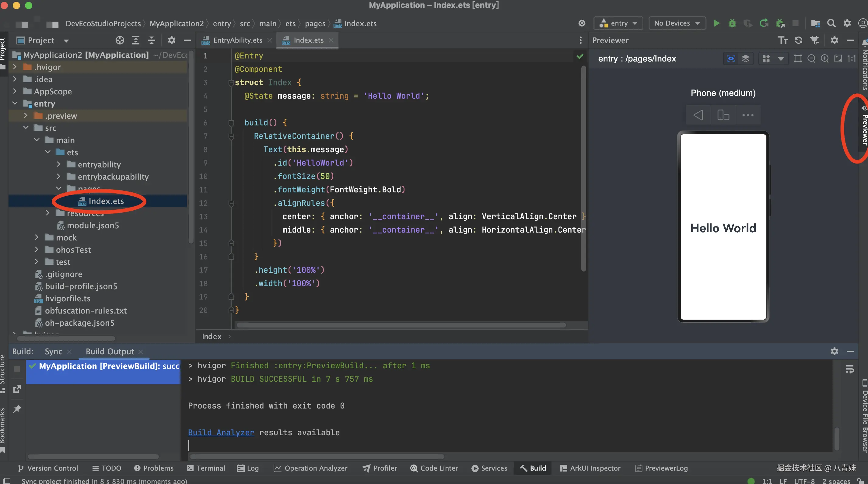
Task: Open the Code Linter tool button
Action: tap(434, 468)
